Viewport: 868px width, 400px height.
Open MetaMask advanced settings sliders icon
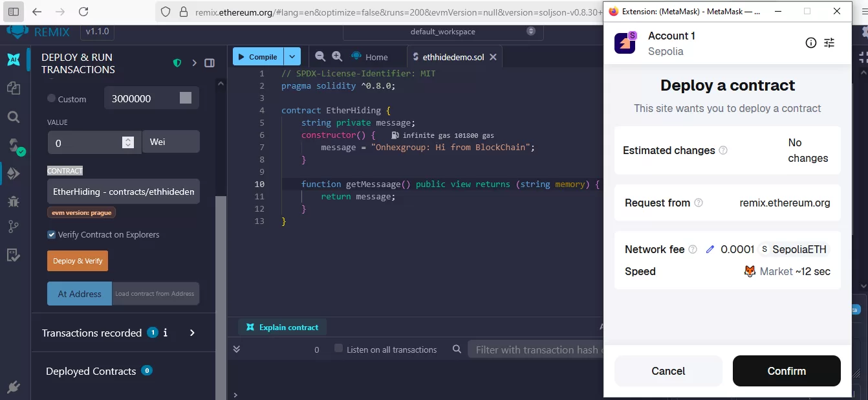pos(829,43)
